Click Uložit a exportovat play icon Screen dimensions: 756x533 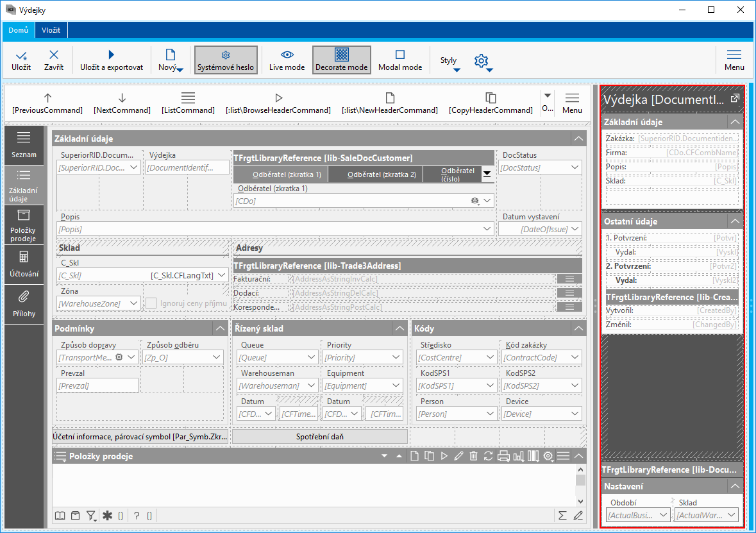click(x=111, y=55)
